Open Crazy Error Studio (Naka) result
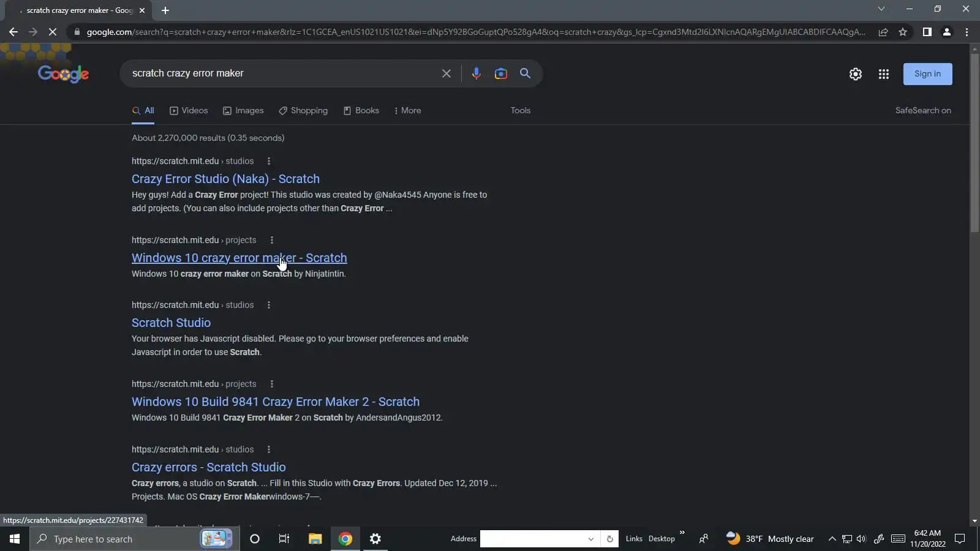Image resolution: width=980 pixels, height=551 pixels. tap(225, 179)
